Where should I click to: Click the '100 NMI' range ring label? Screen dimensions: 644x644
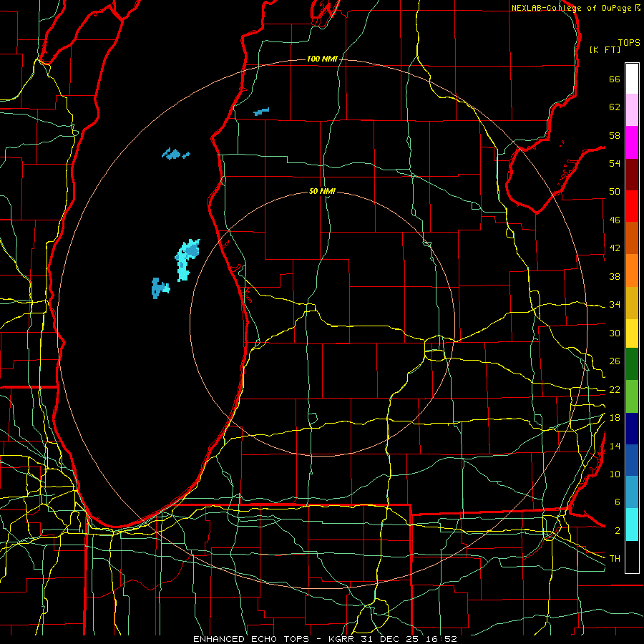coord(322,59)
